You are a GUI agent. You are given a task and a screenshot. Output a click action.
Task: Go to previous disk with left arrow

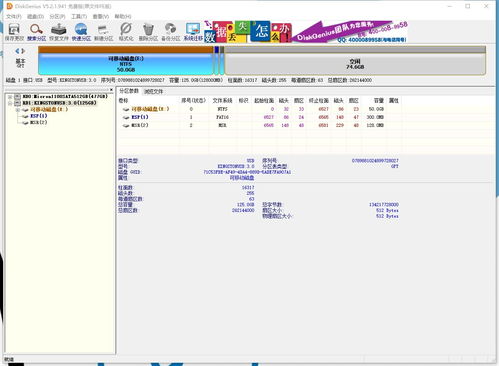pos(17,51)
